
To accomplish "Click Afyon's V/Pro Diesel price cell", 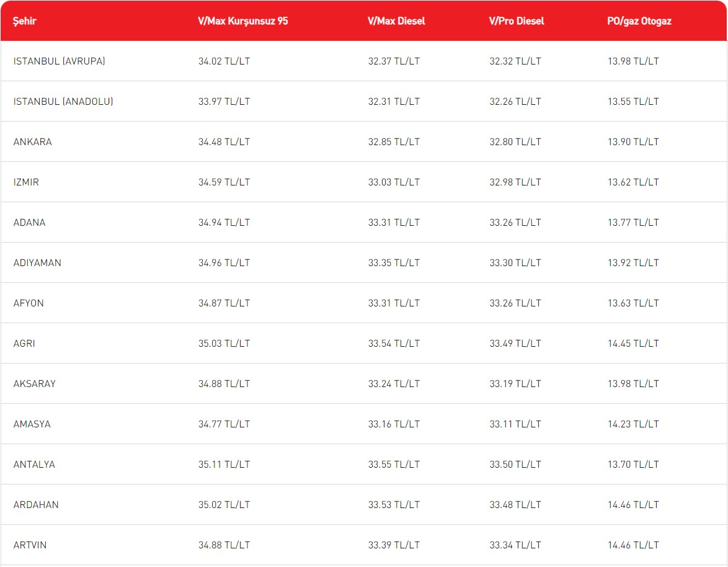I will [515, 303].
